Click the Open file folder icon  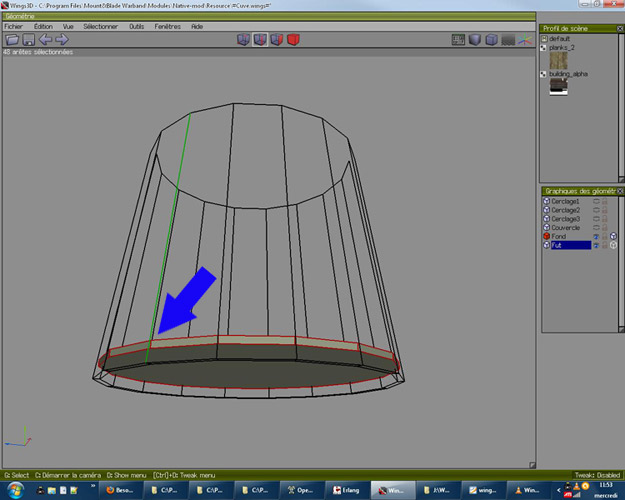(x=12, y=40)
